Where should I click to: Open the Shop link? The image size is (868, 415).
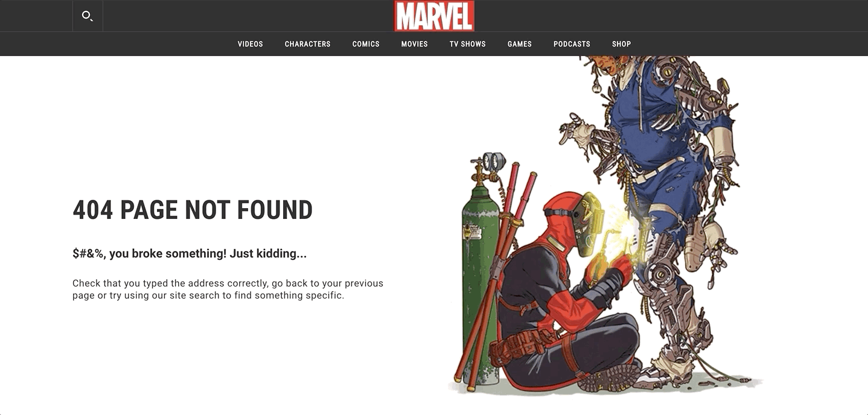click(x=621, y=44)
